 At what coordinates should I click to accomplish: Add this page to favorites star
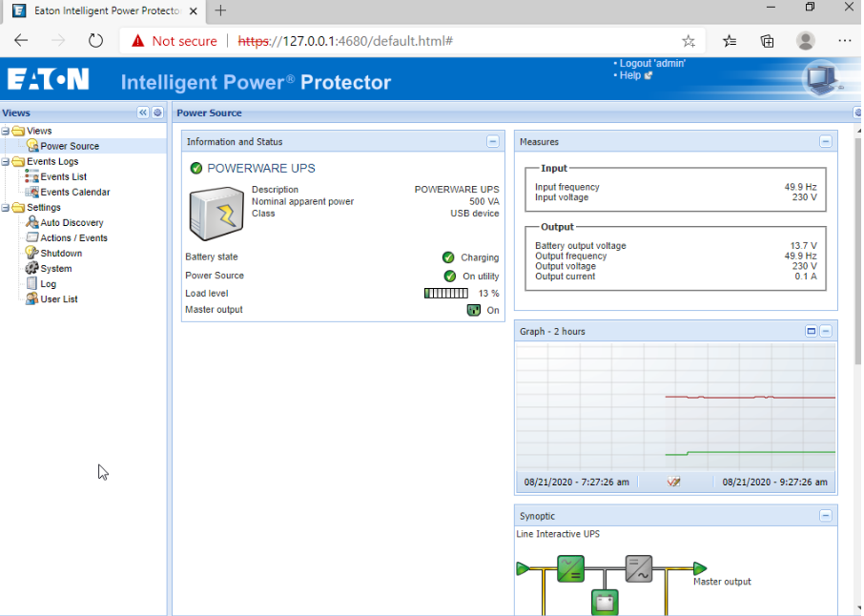pyautogui.click(x=689, y=41)
